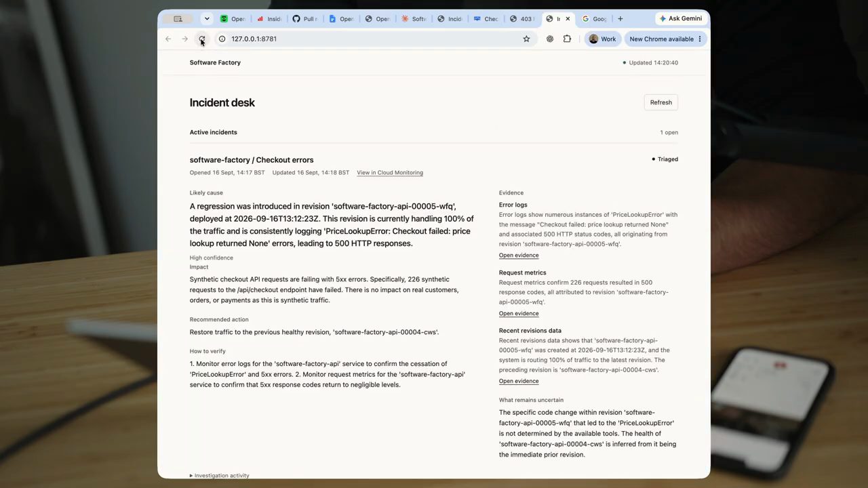Viewport: 868px width, 488px height.
Task: Click the High confidence label
Action: tap(212, 258)
